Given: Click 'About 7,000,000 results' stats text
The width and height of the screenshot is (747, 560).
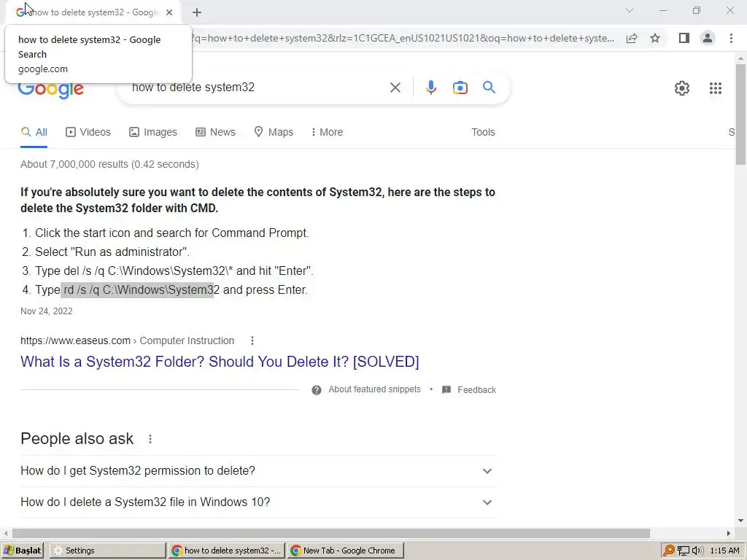Looking at the screenshot, I should (x=109, y=164).
